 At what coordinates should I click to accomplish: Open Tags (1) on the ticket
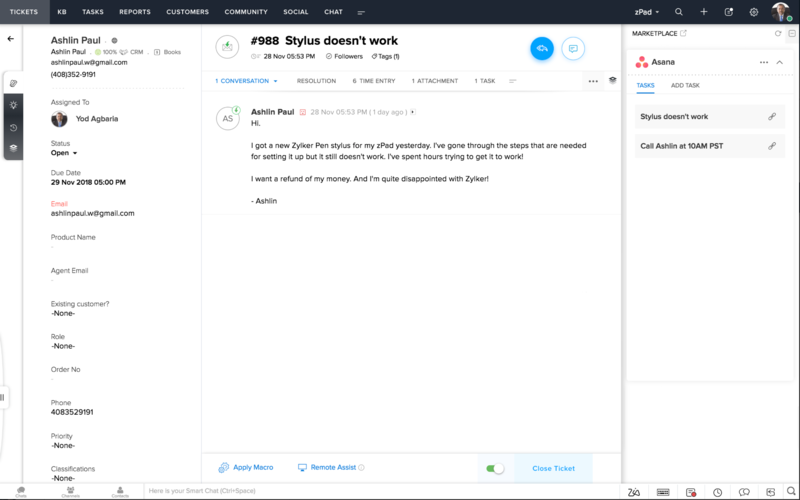(386, 56)
